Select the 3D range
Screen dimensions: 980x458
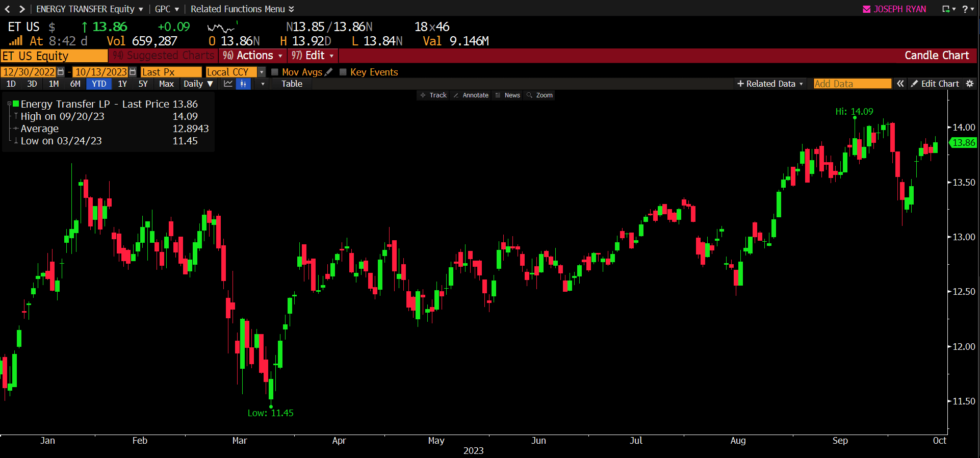pyautogui.click(x=32, y=84)
